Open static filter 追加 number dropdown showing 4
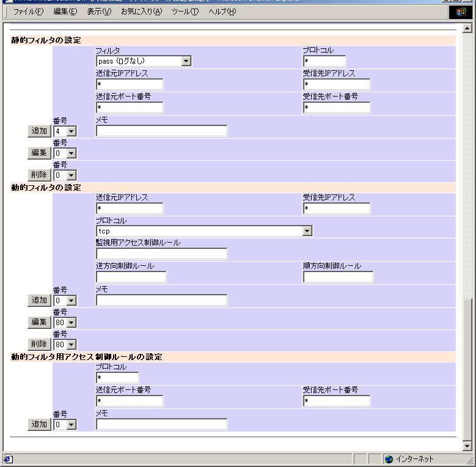 click(71, 131)
